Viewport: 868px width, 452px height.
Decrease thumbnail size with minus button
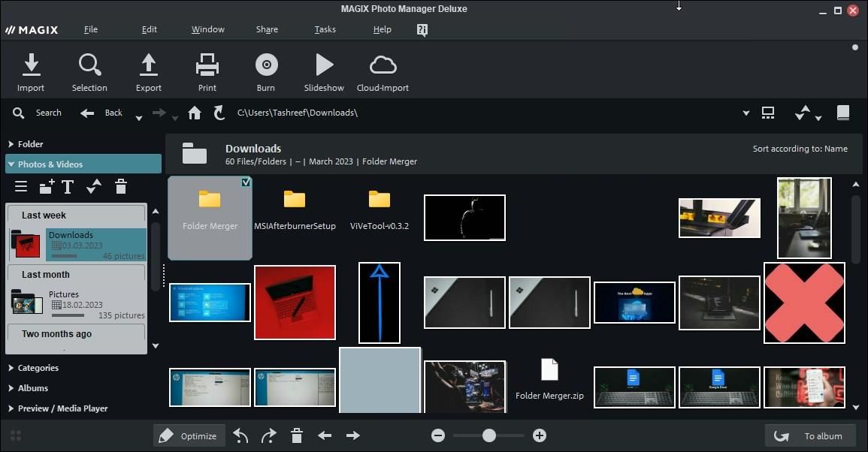(438, 436)
